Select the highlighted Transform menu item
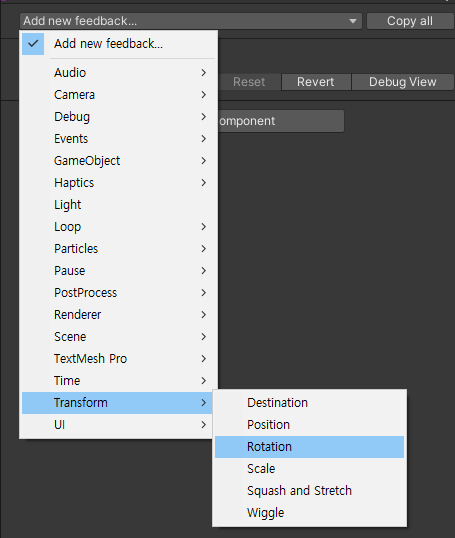 [118, 403]
